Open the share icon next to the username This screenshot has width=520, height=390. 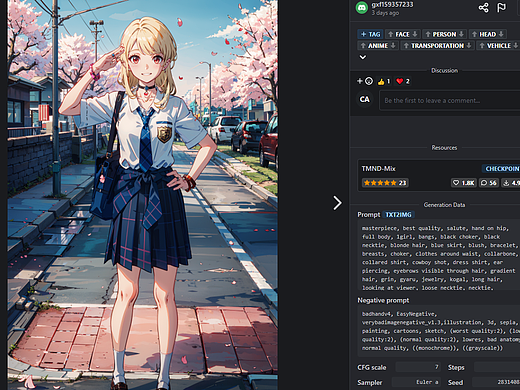483,7
